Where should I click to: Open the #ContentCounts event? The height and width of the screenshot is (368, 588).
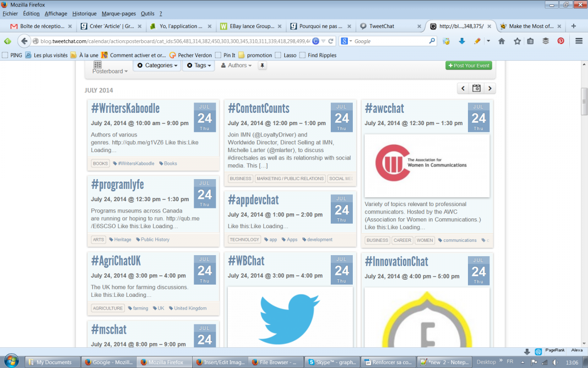pos(259,108)
